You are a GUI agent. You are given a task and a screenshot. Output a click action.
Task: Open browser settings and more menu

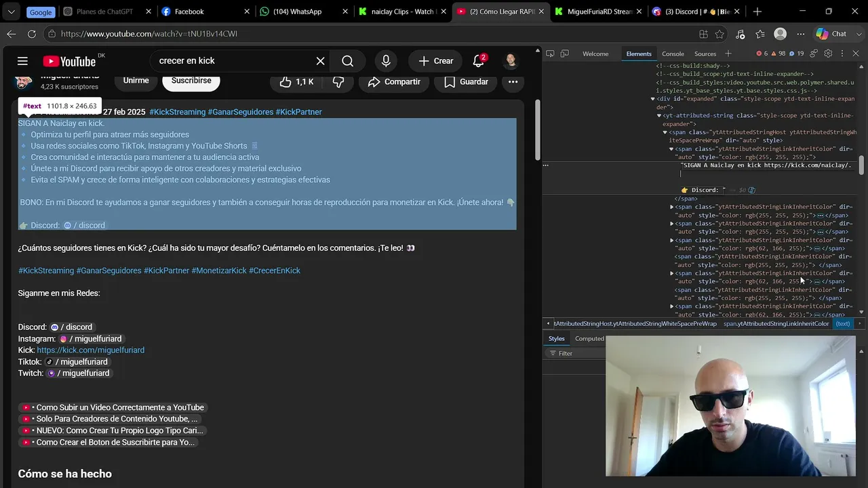(x=801, y=34)
